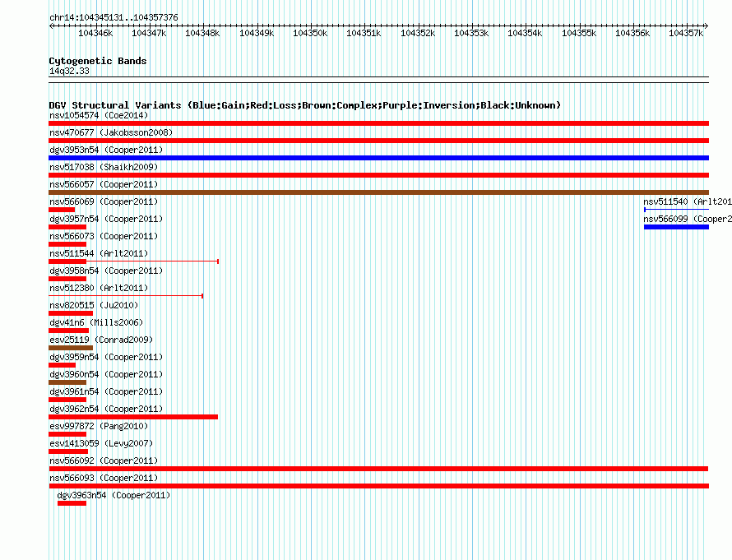This screenshot has height=560, width=732.
Task: Select the blue bar under nsv566099
Action: pyautogui.click(x=676, y=227)
